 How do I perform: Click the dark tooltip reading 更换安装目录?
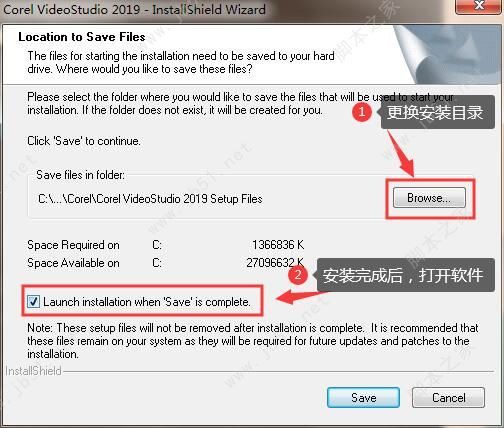435,112
